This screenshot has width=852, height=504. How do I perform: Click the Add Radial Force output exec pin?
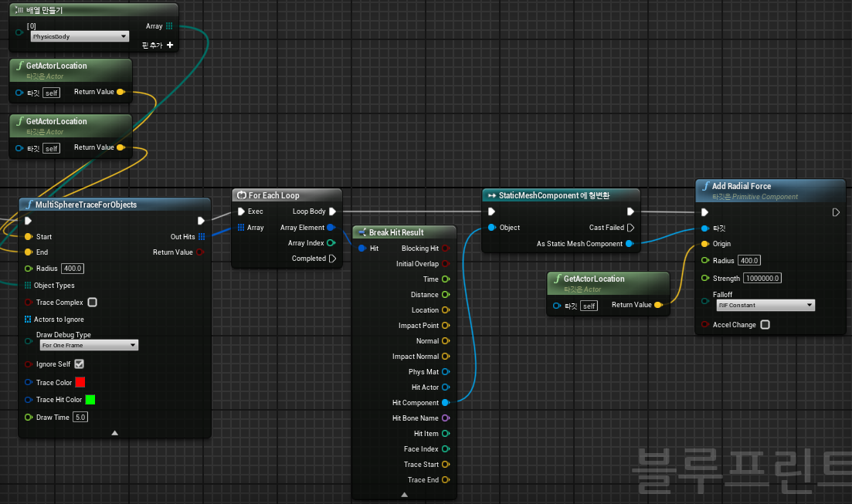tap(836, 212)
